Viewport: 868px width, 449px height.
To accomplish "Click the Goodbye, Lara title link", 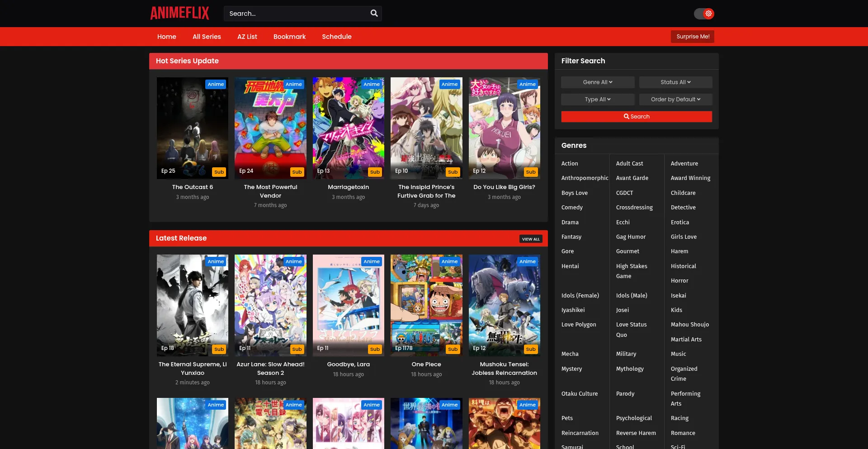I will [349, 364].
